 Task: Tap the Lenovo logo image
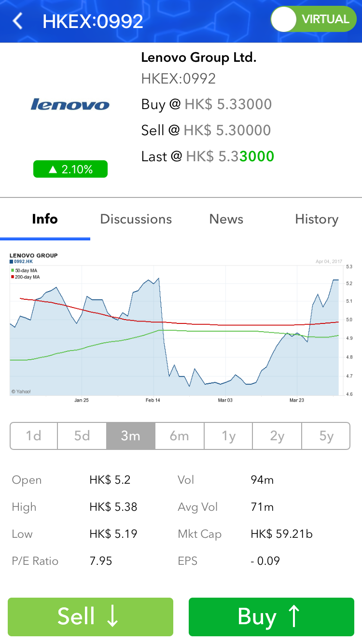(x=70, y=104)
